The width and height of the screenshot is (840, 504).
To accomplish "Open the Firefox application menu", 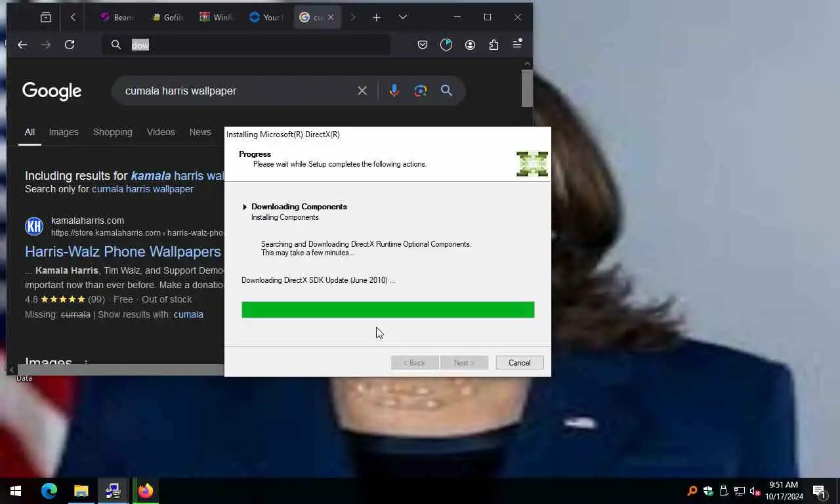I will click(x=517, y=45).
